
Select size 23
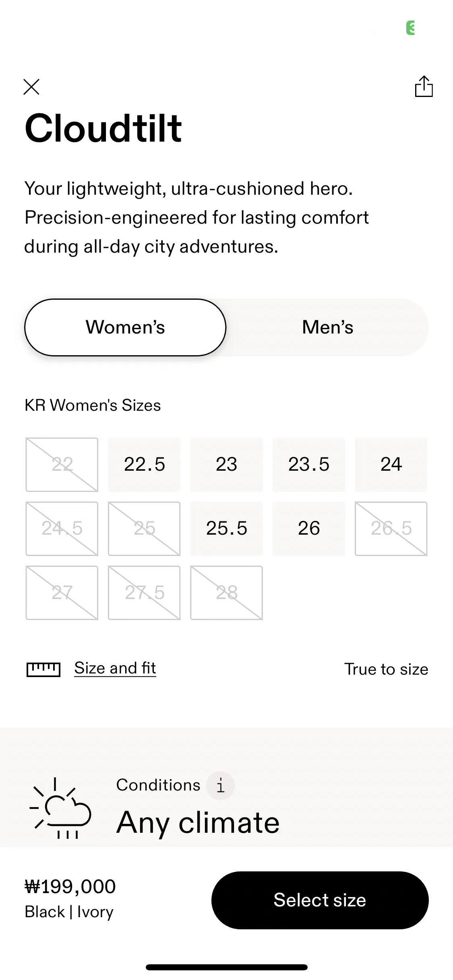point(226,465)
